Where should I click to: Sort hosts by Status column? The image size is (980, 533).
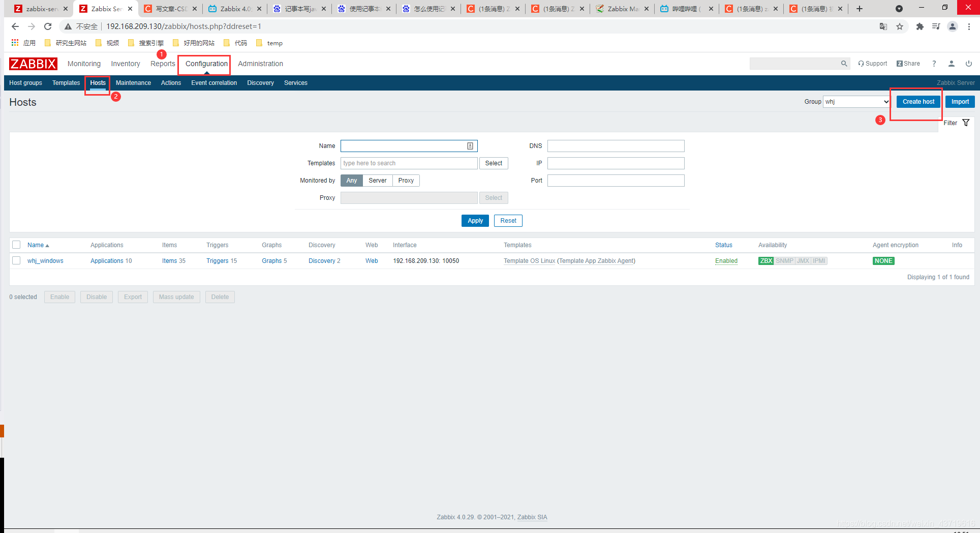(x=724, y=245)
